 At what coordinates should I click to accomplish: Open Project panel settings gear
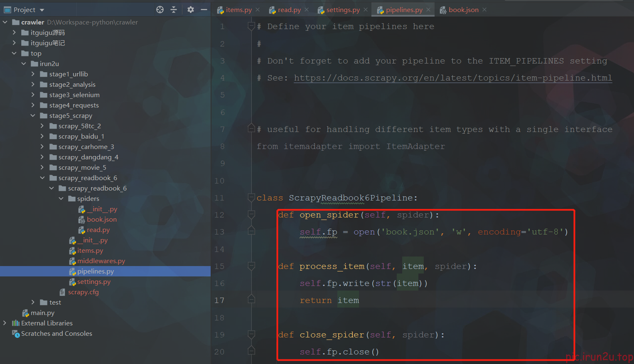[191, 10]
